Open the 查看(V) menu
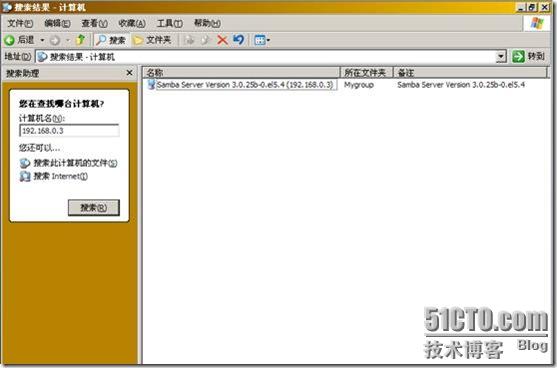 (94, 23)
